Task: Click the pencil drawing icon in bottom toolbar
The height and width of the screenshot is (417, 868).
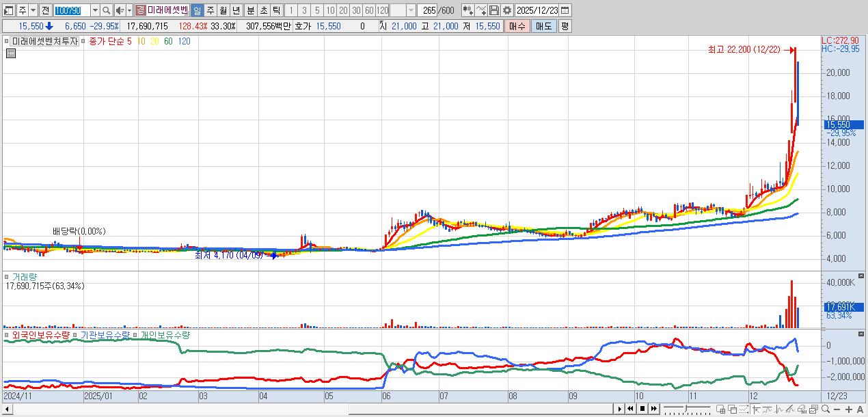Action: pos(790,409)
